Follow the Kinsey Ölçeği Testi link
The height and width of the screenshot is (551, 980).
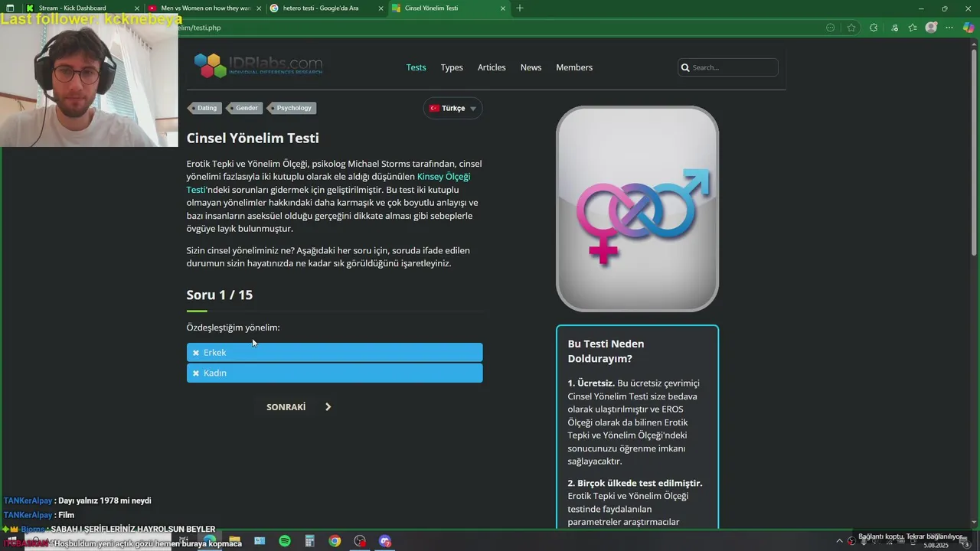[328, 183]
